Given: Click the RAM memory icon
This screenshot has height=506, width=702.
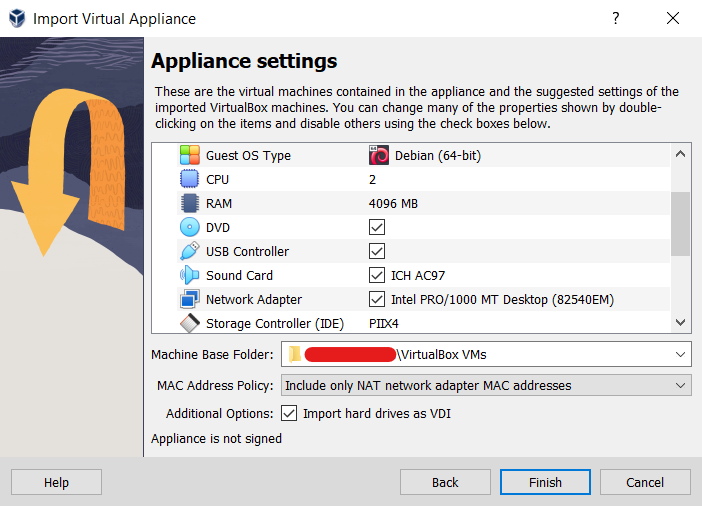Looking at the screenshot, I should point(190,204).
